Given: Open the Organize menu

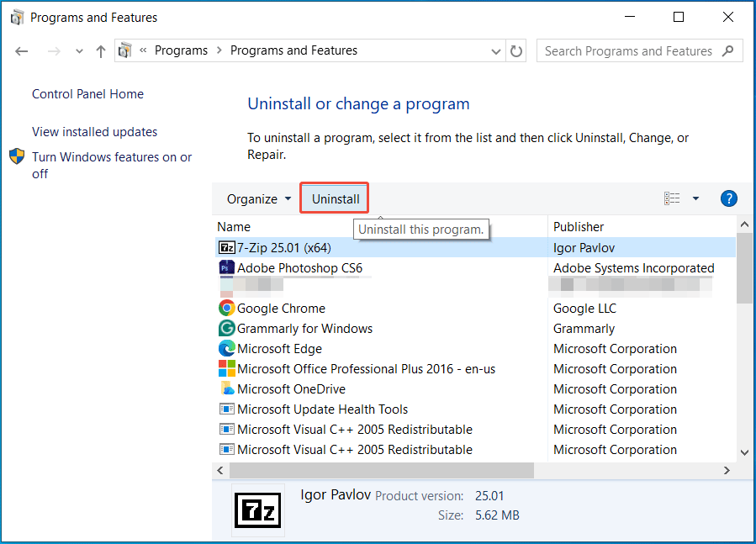Looking at the screenshot, I should (256, 198).
